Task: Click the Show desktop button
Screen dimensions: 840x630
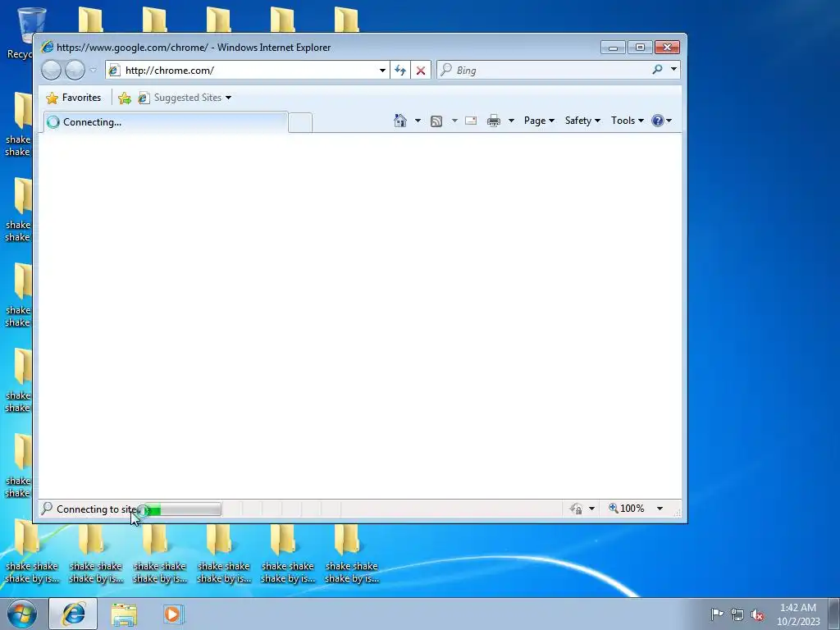Action: (834, 614)
